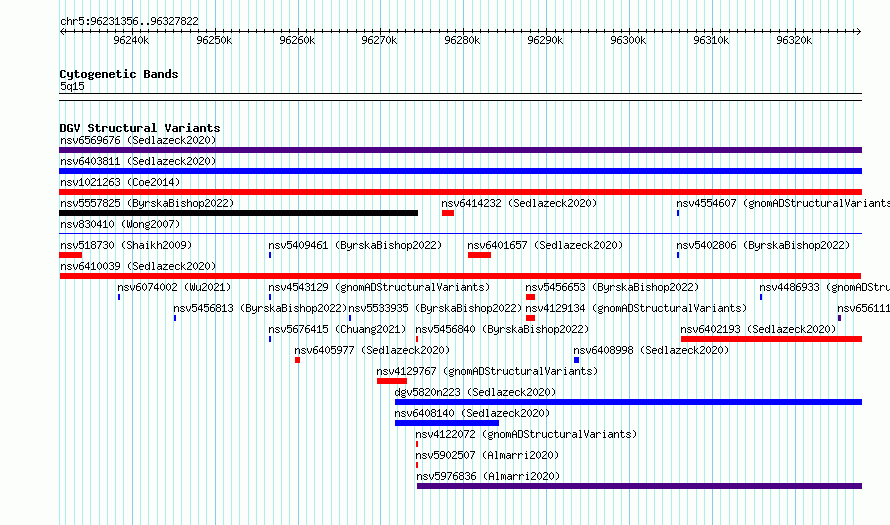Viewport: 890px width, 525px height.
Task: Click the small red square under nsv6405977
Action: [297, 360]
